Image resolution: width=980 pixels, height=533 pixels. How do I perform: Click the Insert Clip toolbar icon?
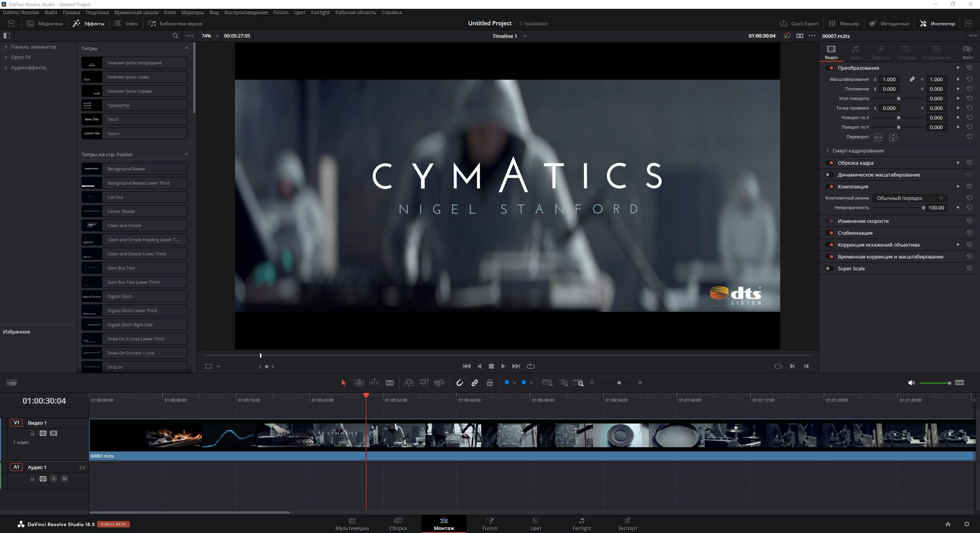pos(409,383)
